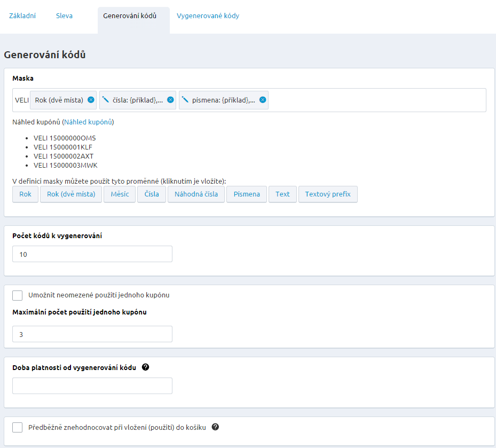Edit the 'čísla' tag pencil icon
The image size is (496, 448).
tap(106, 99)
